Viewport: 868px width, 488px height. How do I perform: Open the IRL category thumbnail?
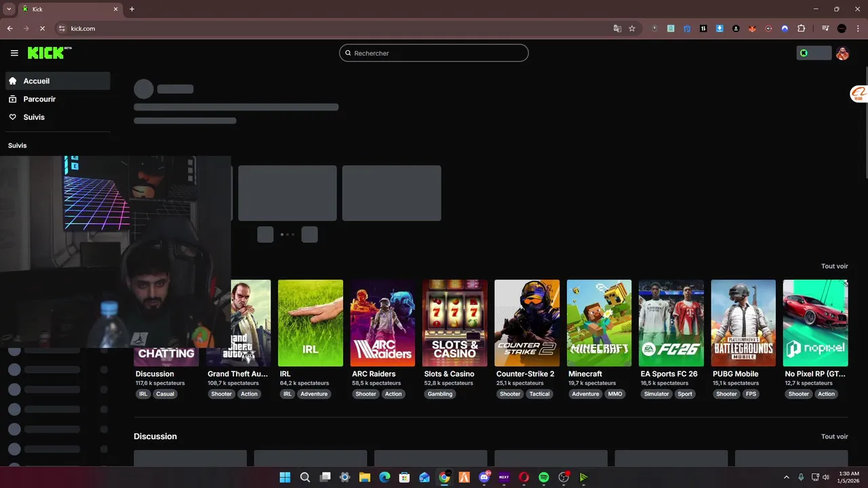pos(311,323)
